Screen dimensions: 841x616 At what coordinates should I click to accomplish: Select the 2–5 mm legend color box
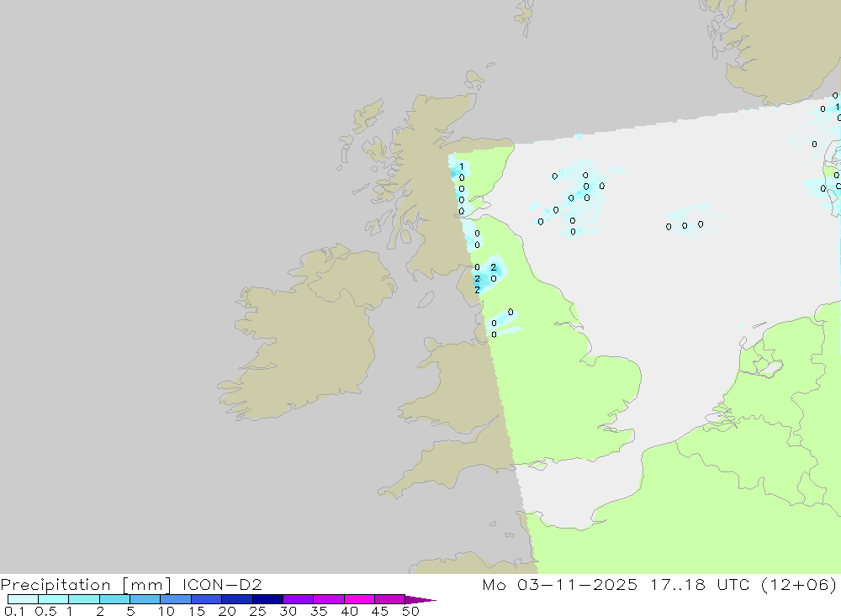(x=114, y=599)
